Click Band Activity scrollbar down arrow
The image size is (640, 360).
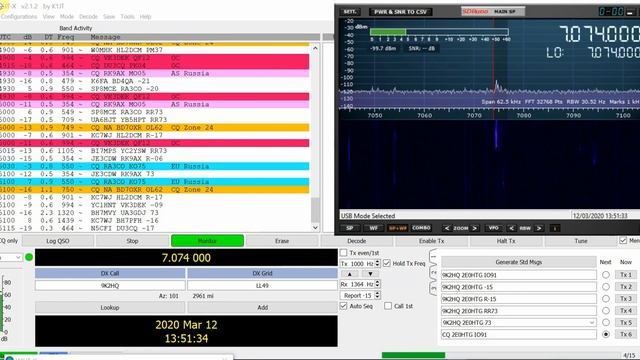click(x=315, y=227)
